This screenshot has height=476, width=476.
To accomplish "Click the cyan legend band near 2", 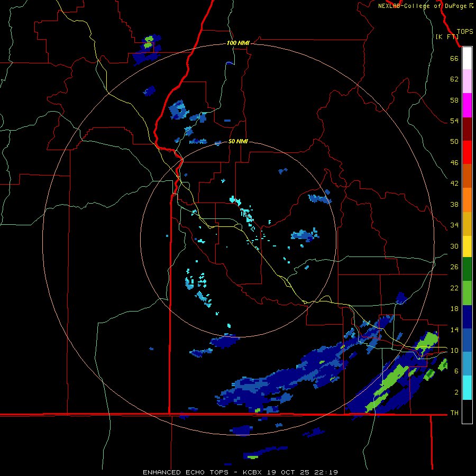I will tap(467, 388).
